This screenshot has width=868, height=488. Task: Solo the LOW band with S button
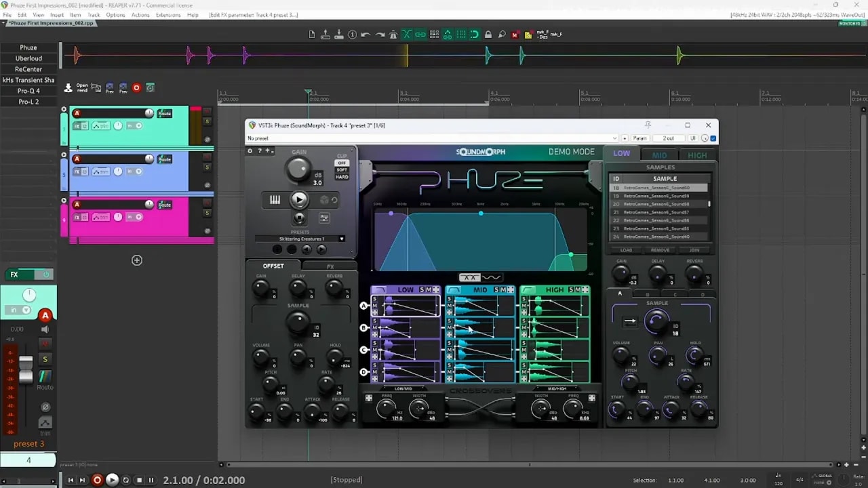[x=421, y=290]
